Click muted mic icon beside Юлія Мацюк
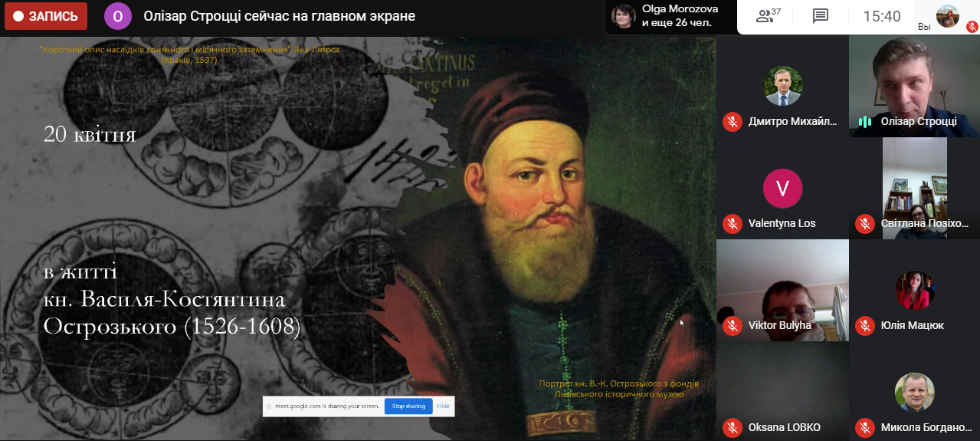 (865, 325)
